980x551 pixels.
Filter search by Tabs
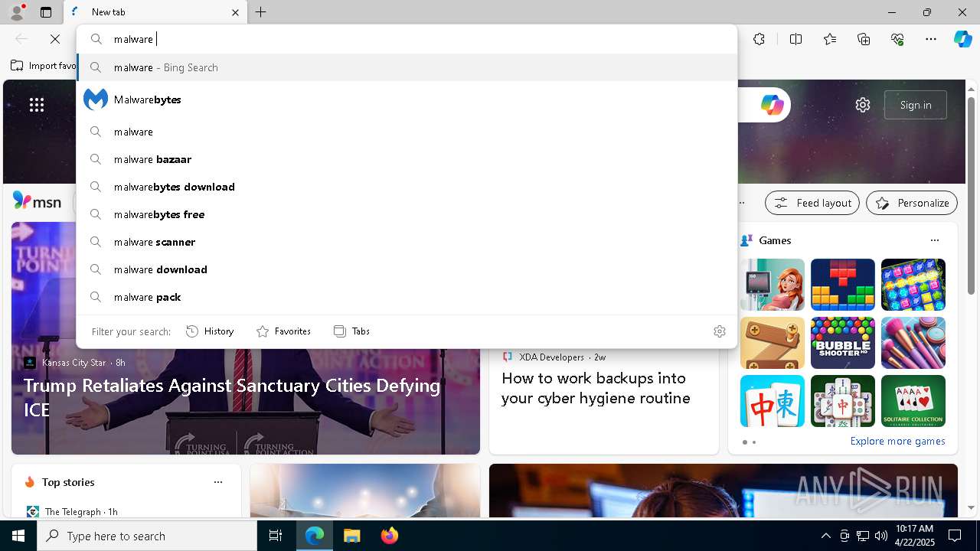(x=352, y=331)
